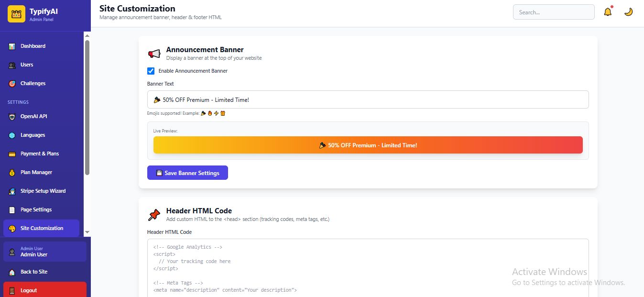Disable the Enable Announcement Banner checkbox
The height and width of the screenshot is (297, 644).
coord(151,71)
